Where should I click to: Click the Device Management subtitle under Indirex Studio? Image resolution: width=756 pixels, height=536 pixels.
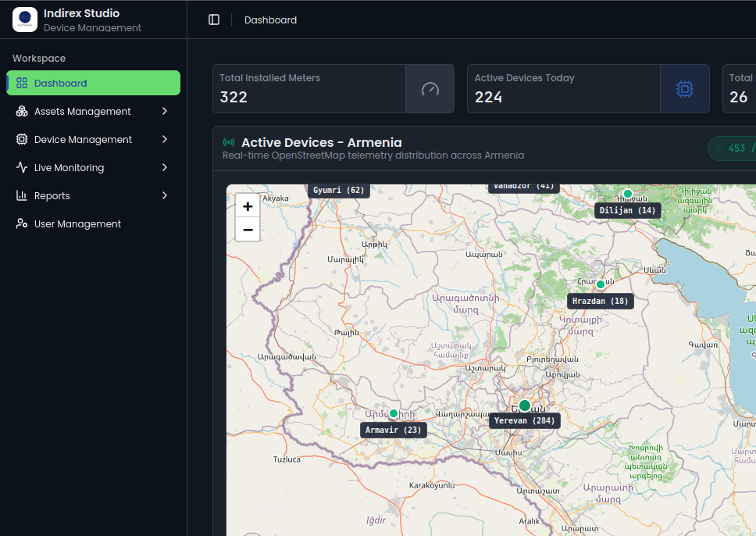tap(93, 28)
